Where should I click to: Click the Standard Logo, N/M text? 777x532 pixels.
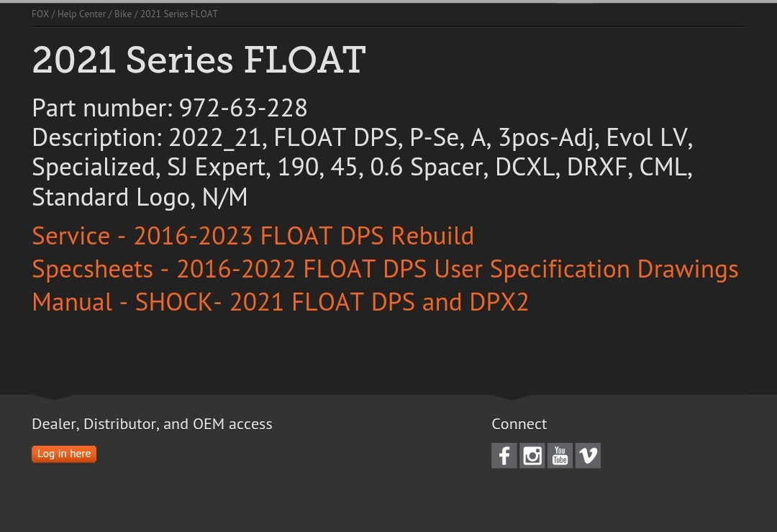click(140, 197)
